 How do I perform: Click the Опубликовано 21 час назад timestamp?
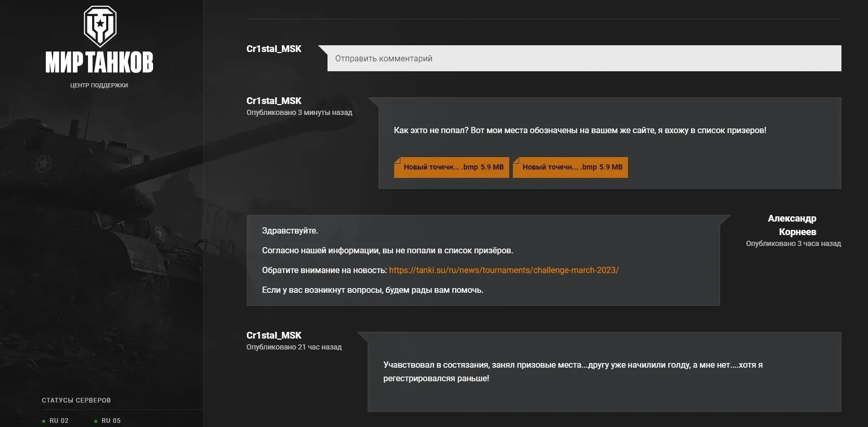click(294, 347)
